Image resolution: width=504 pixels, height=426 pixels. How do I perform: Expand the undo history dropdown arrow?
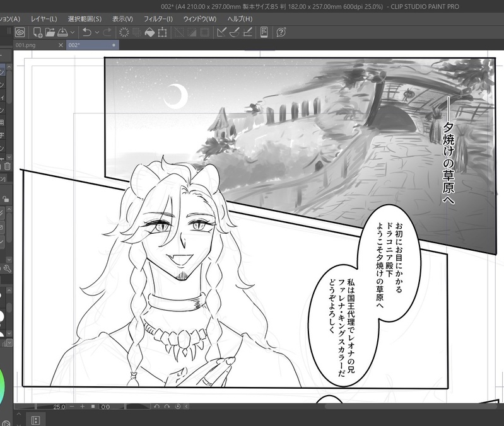pos(97,32)
